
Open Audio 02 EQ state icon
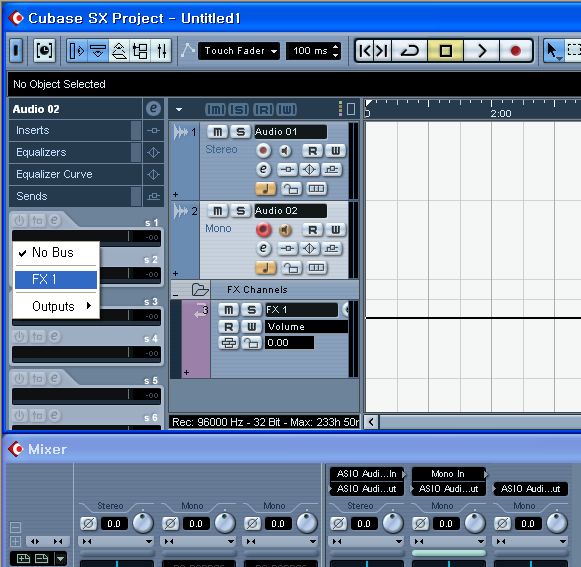(x=309, y=249)
